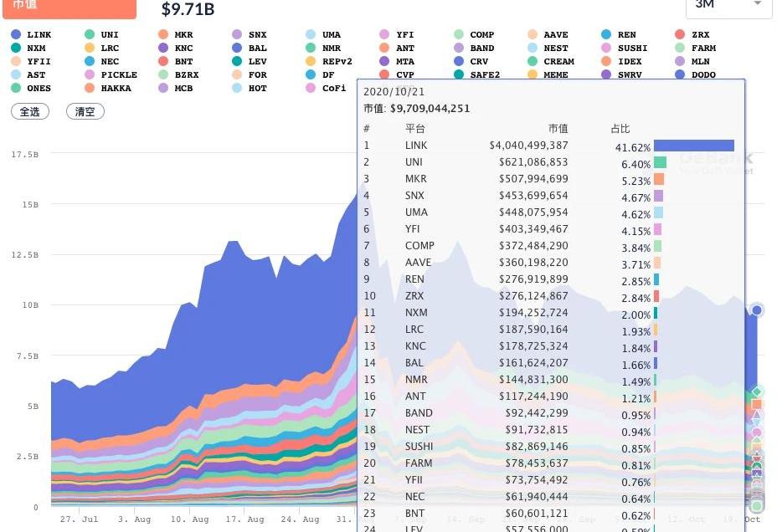Disable the PICKLE series label
Screen dimensions: 782x532
(118, 75)
